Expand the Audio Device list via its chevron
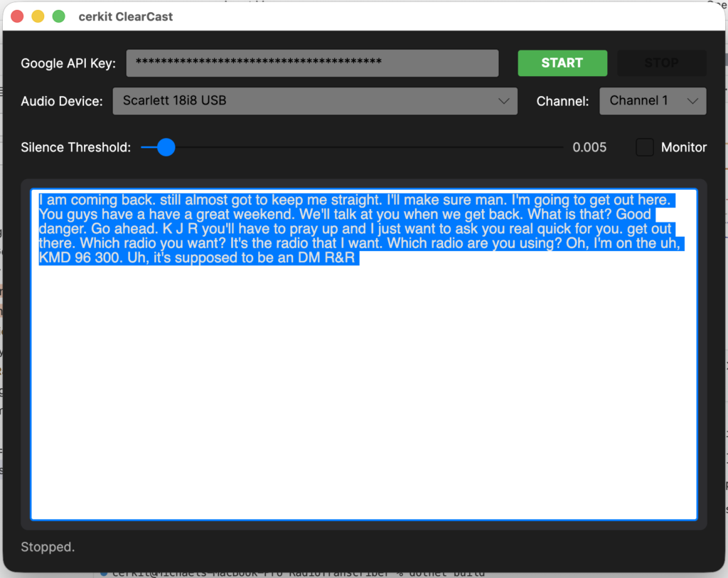The width and height of the screenshot is (728, 578). pos(505,101)
